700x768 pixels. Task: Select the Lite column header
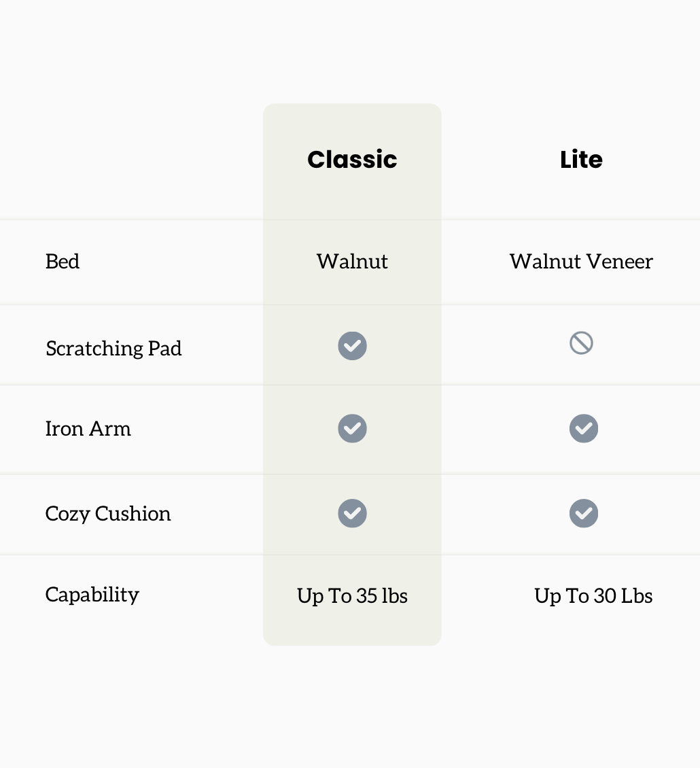[x=581, y=160]
